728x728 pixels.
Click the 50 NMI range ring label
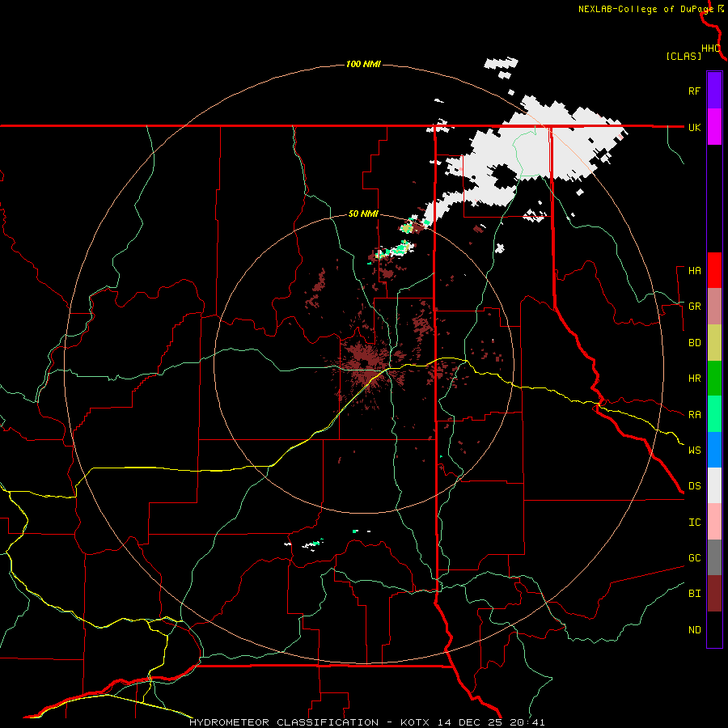pos(363,214)
